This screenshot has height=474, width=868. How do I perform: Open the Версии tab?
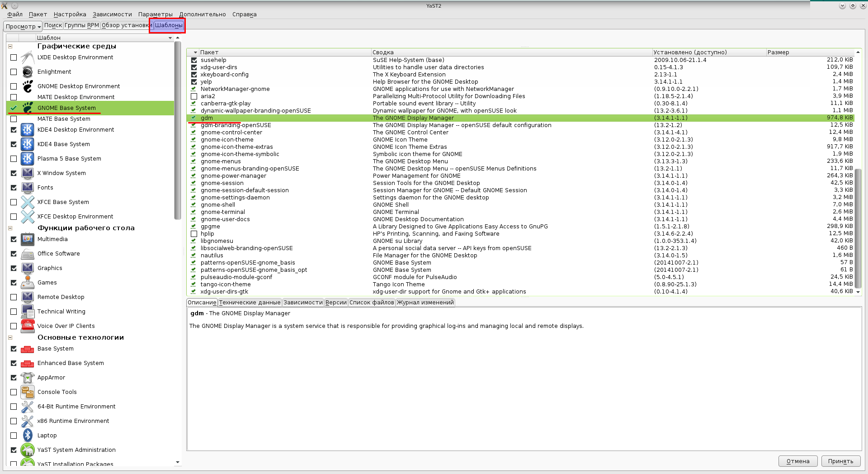click(336, 303)
